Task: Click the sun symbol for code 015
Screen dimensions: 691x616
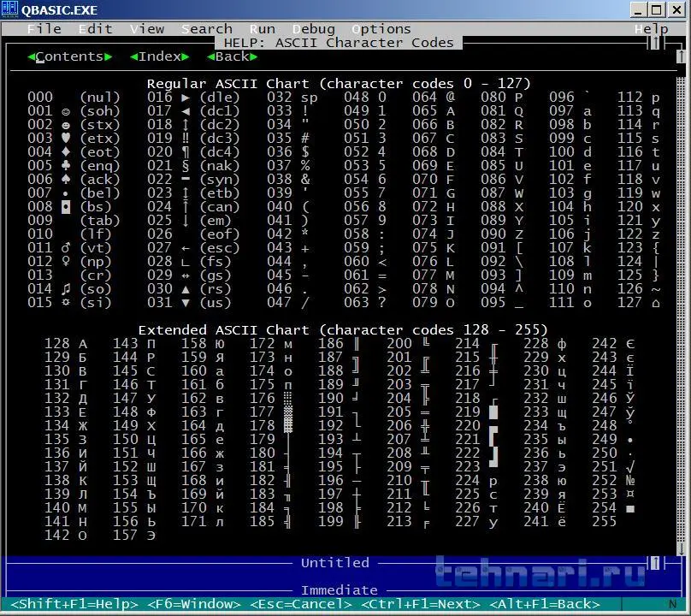Action: point(66,303)
